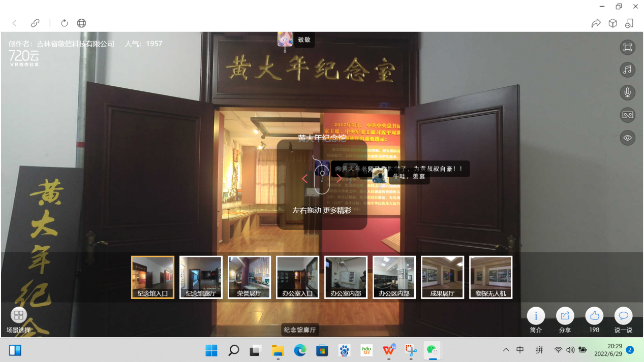Toggle the 场景选择 scene selection panel
This screenshot has height=362, width=644.
pos(19,315)
